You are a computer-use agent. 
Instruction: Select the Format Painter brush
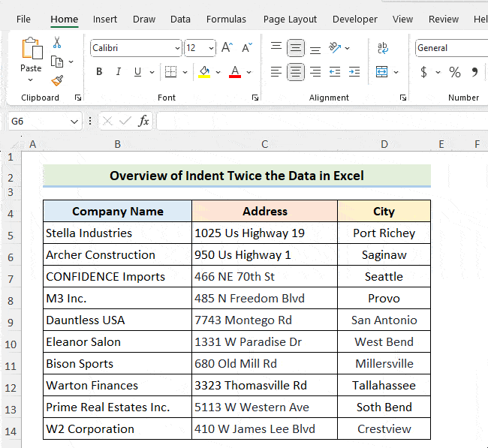coord(58,80)
